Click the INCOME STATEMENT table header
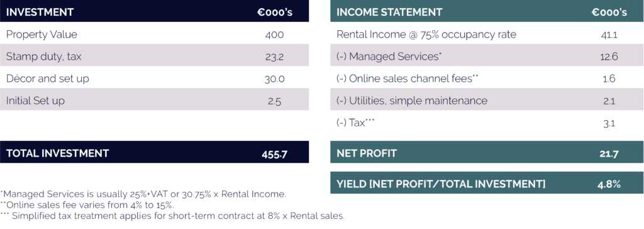644x229 pixels. click(487, 11)
